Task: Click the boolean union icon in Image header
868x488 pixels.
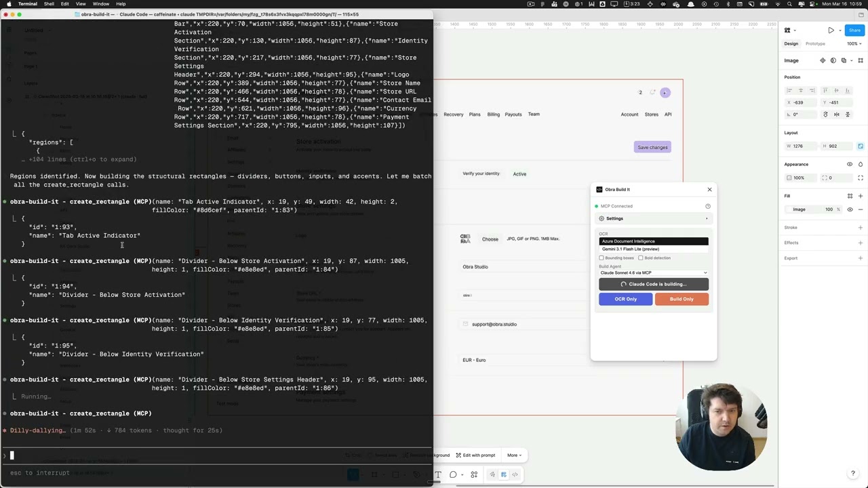Action: point(844,60)
